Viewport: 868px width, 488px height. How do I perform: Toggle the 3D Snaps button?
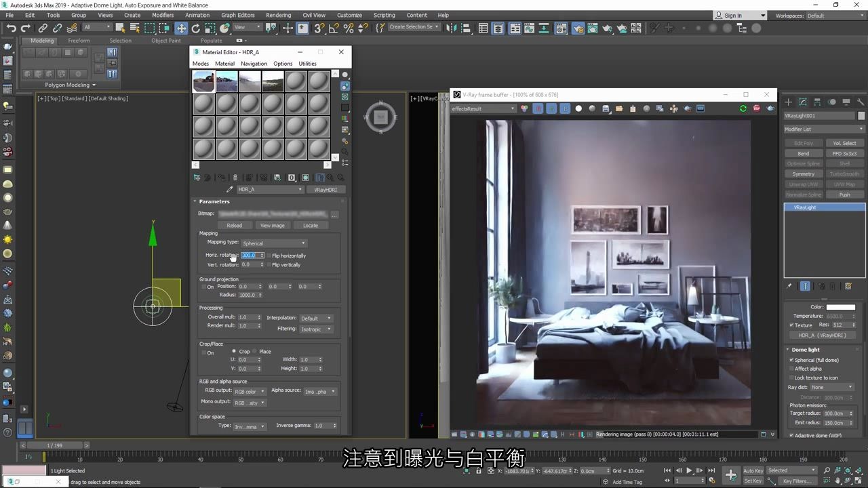(319, 28)
